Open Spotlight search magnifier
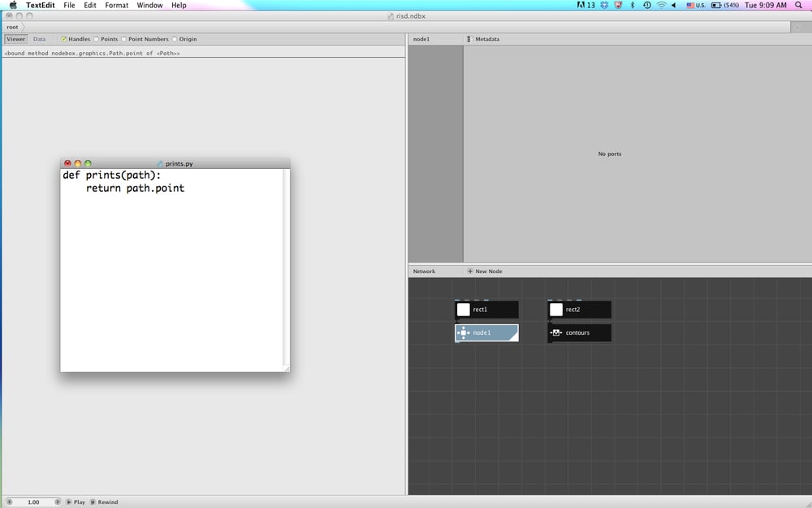This screenshot has width=812, height=508. [x=798, y=5]
